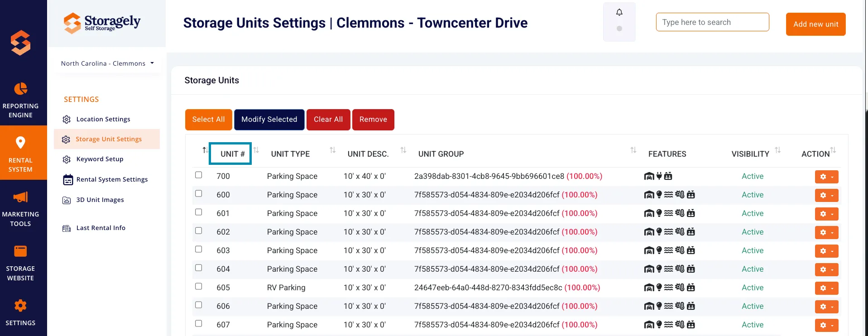Select the checkbox for unit 603
868x336 pixels.
point(198,249)
